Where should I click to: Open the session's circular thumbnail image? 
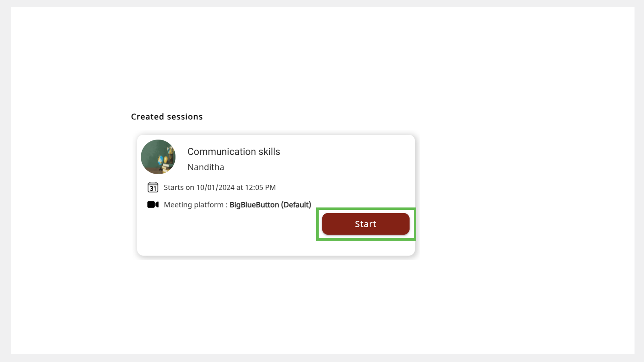pos(158,157)
